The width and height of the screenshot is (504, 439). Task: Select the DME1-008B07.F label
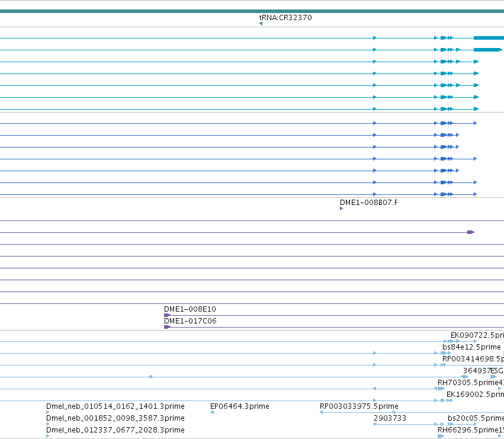[369, 203]
